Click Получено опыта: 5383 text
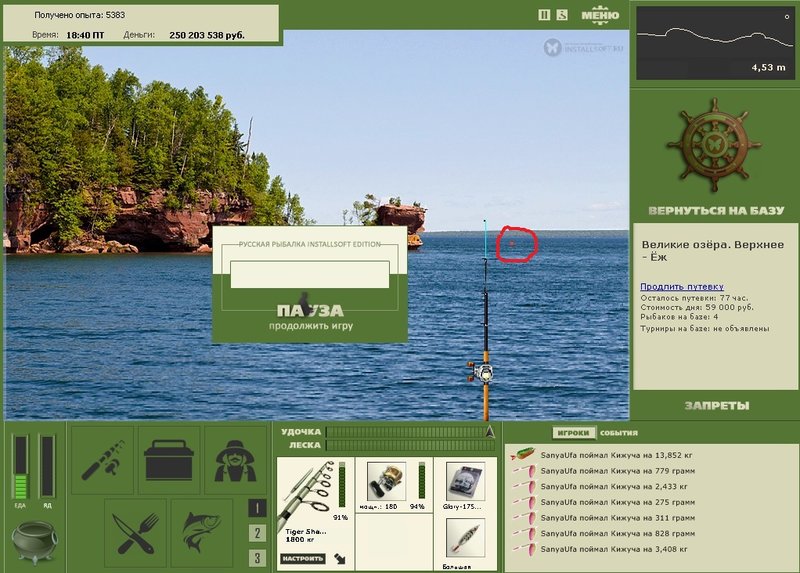 click(79, 15)
